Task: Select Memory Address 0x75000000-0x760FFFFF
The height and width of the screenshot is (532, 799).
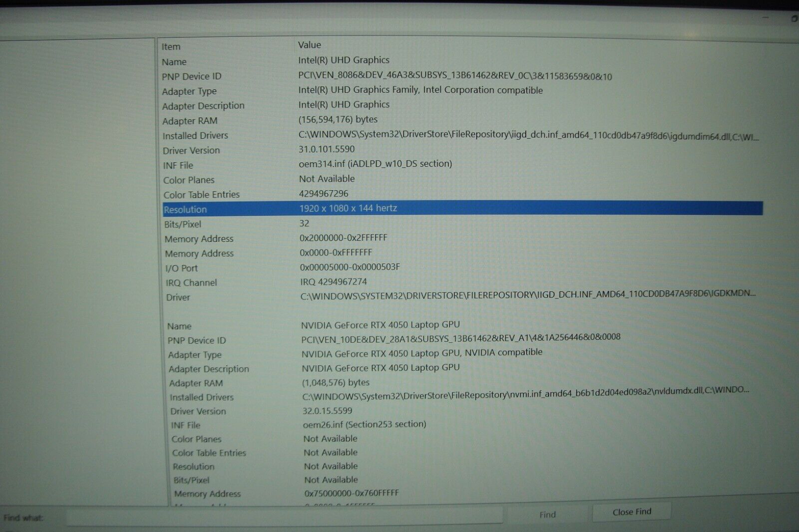Action: pos(352,493)
